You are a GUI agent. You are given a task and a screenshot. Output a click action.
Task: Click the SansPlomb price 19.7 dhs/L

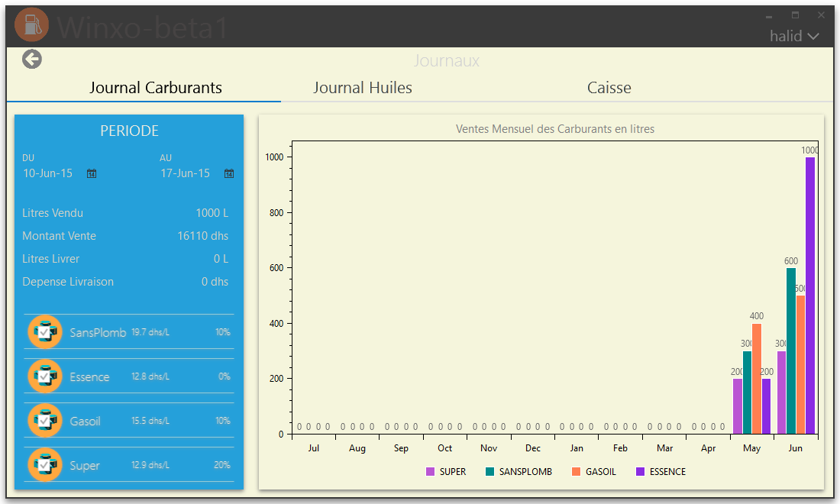[x=150, y=333]
